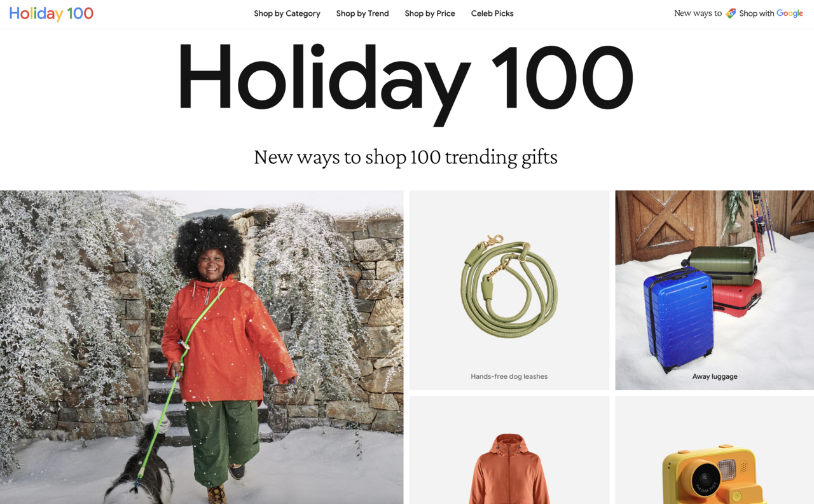Screen dimensions: 814x504
Task: Open the Shop by Trend menu
Action: click(x=362, y=13)
